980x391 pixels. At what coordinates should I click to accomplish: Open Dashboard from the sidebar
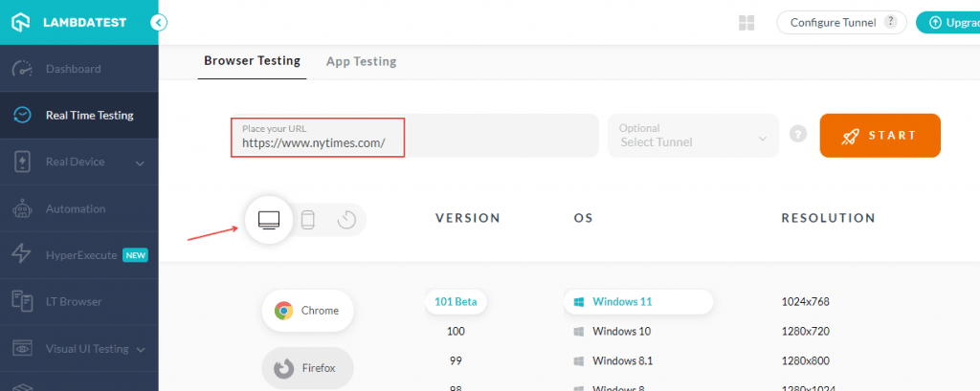coord(73,69)
